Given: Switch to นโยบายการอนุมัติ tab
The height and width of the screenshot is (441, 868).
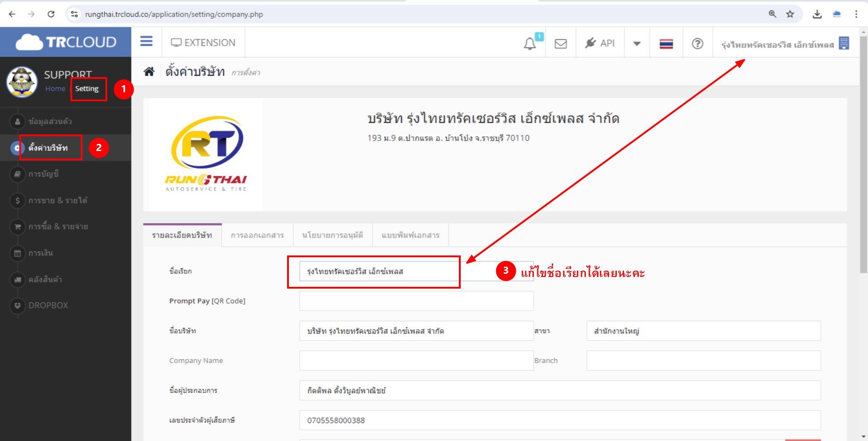Looking at the screenshot, I should pos(332,235).
